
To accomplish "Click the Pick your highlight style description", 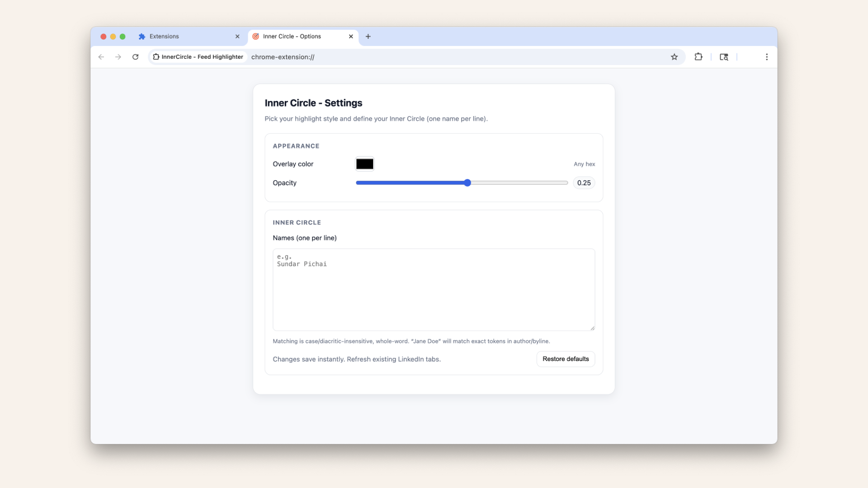I will (x=376, y=119).
